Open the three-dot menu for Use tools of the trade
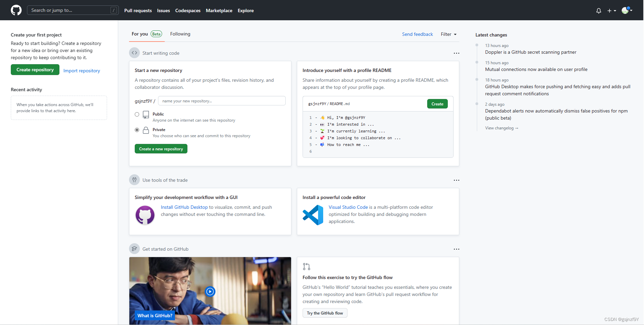 coord(456,180)
